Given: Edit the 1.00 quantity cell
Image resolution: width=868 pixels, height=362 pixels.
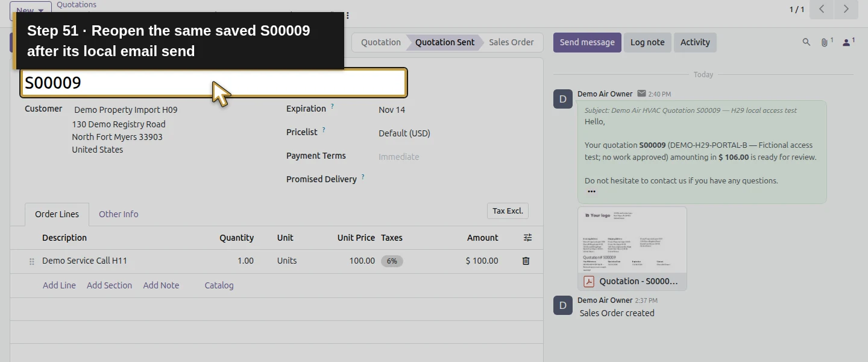Looking at the screenshot, I should pyautogui.click(x=245, y=261).
